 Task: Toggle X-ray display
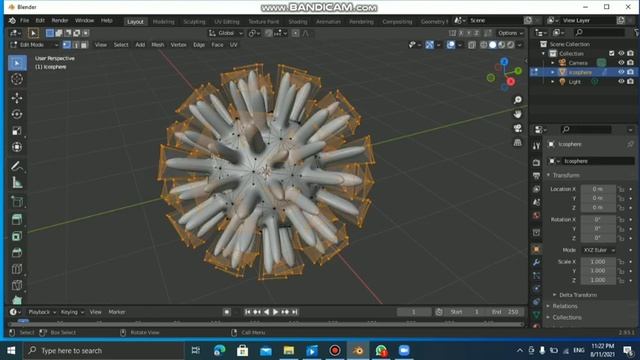[472, 45]
